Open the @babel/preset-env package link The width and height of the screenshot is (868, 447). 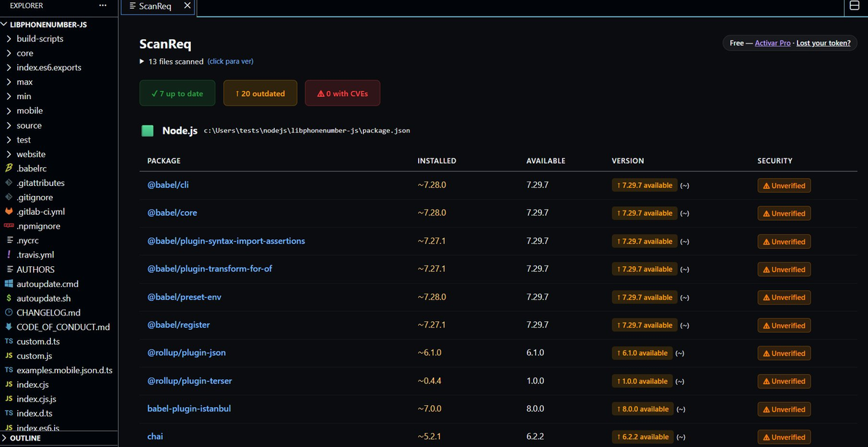(184, 297)
